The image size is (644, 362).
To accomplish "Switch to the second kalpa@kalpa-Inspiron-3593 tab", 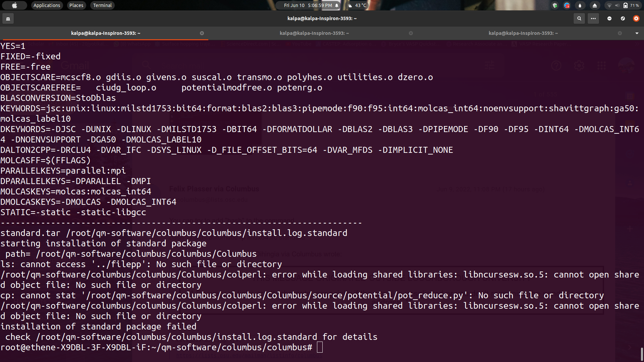I will click(x=314, y=33).
